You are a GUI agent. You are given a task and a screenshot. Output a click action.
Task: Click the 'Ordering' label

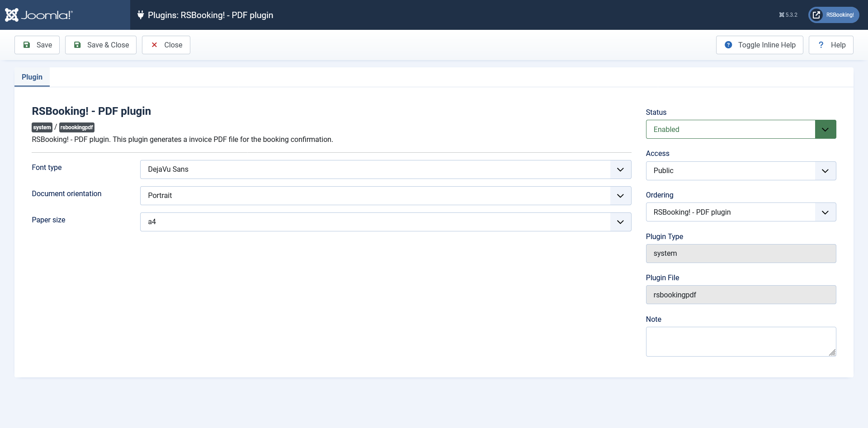(x=660, y=195)
